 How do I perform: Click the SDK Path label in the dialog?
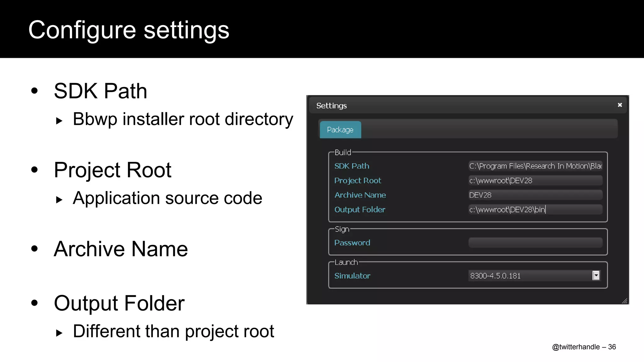352,166
